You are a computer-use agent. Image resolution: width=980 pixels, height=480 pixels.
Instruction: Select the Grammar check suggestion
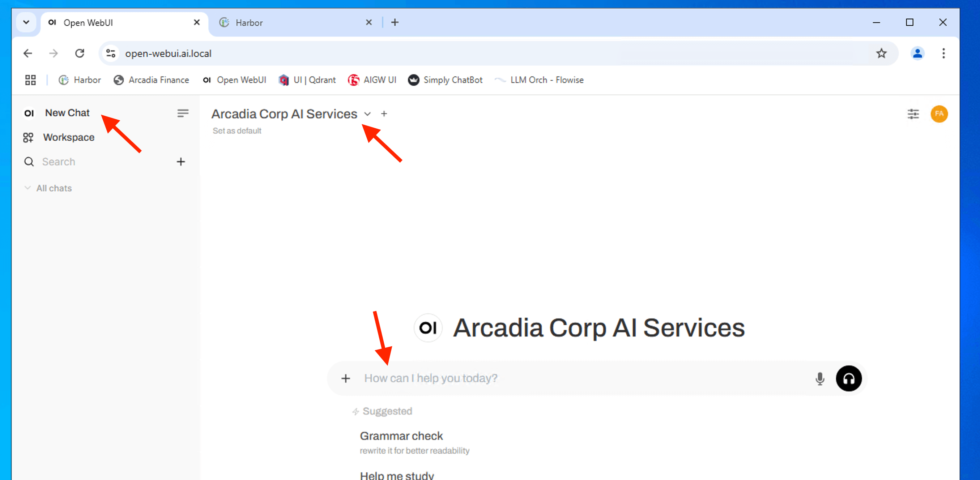pos(401,436)
